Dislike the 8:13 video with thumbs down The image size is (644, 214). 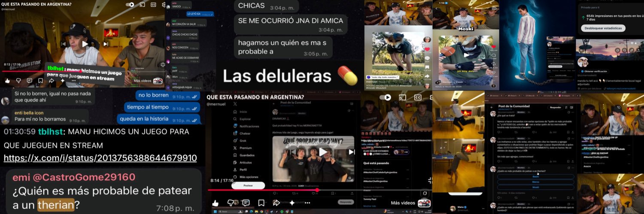pyautogui.click(x=18, y=81)
